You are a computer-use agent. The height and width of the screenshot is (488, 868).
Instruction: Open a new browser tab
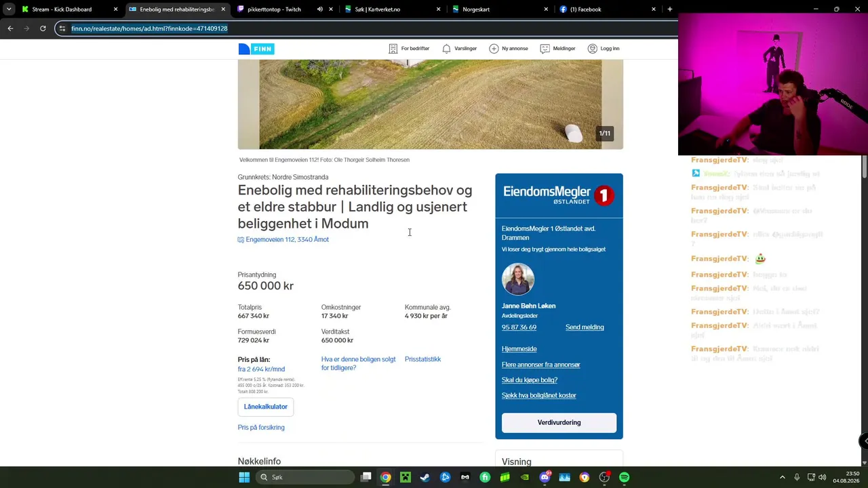670,9
